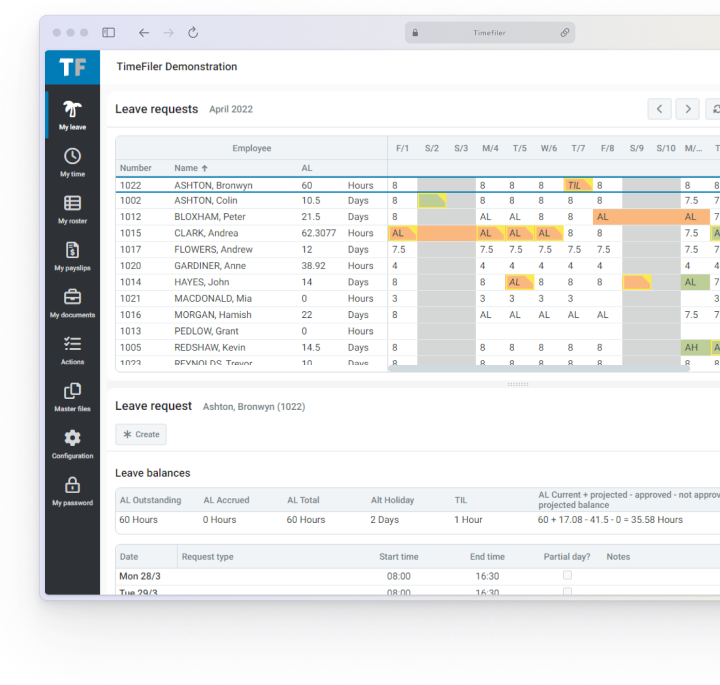Click the lock icon in address bar
The height and width of the screenshot is (685, 720).
[415, 33]
